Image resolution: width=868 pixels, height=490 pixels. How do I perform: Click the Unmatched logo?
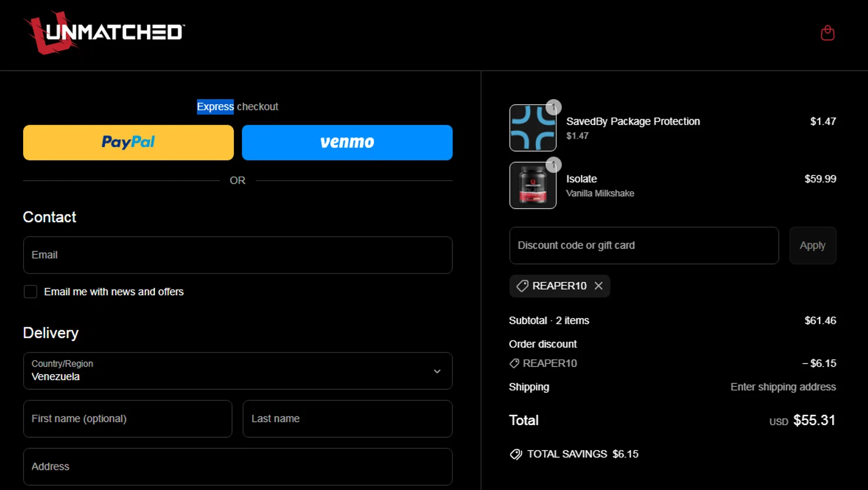104,32
